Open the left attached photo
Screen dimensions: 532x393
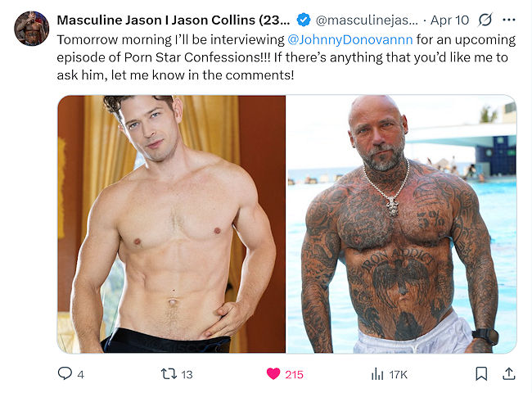point(171,224)
